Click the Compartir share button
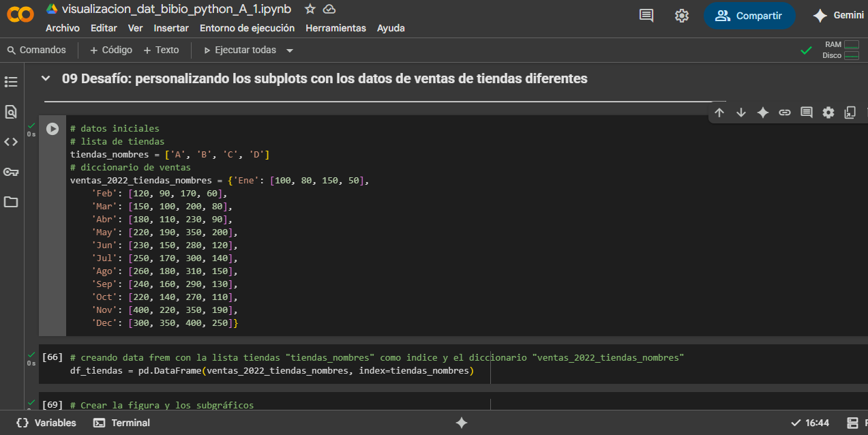868x435 pixels. click(x=749, y=16)
